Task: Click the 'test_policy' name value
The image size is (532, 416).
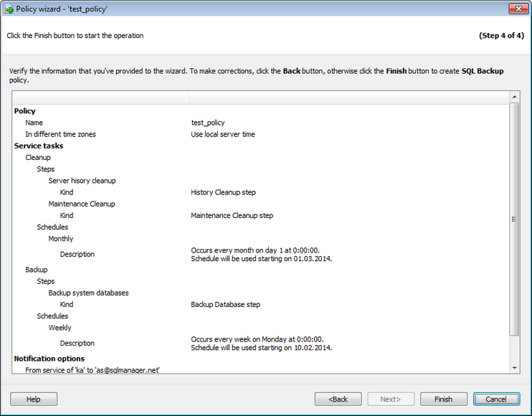Action: coord(208,123)
